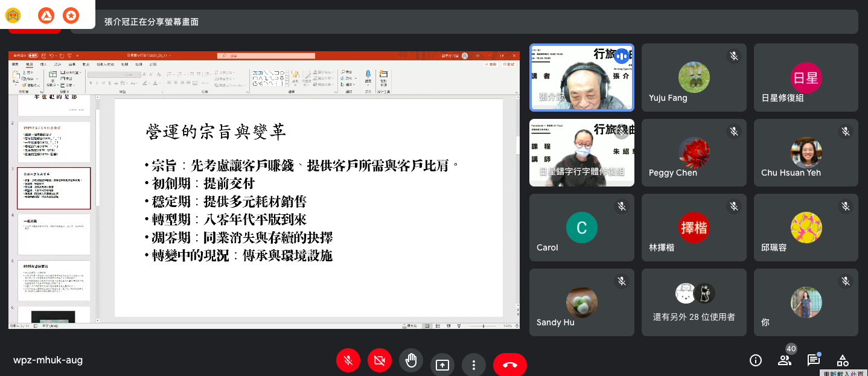Click the present screen button
Screen dimensions: 868x376
click(x=442, y=365)
